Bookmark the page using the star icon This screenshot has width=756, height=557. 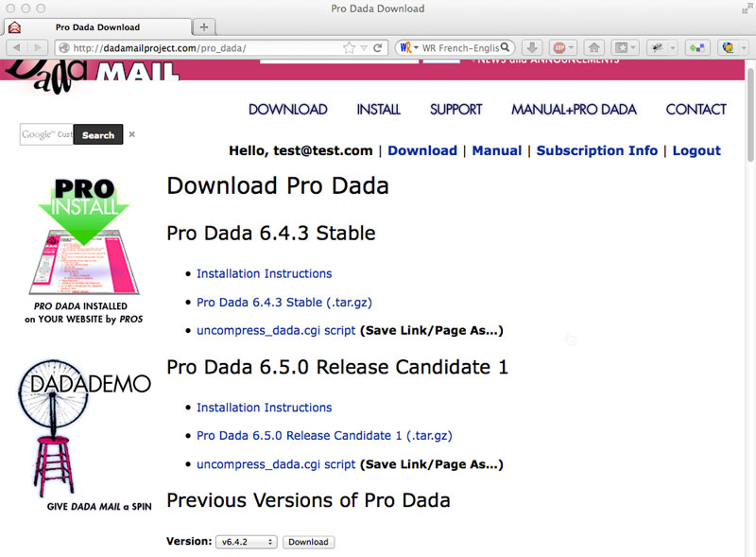(350, 47)
